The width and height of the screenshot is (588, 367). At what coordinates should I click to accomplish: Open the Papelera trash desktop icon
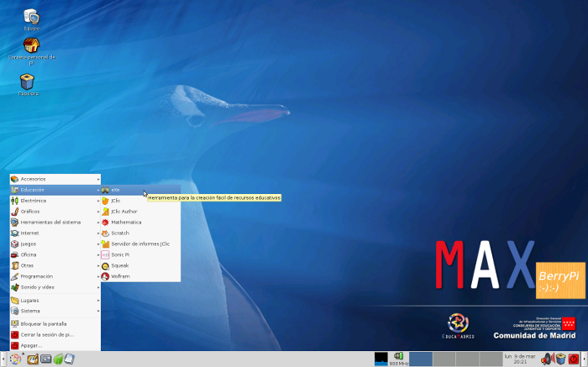click(28, 82)
